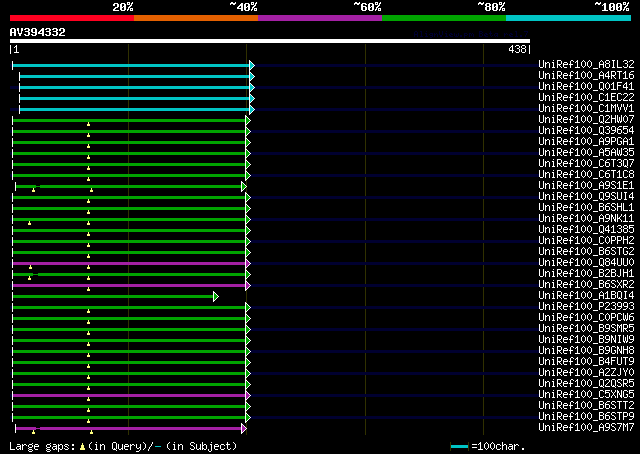
Task: Click the cyan alignment bar for A8IL32
Action: (x=131, y=65)
